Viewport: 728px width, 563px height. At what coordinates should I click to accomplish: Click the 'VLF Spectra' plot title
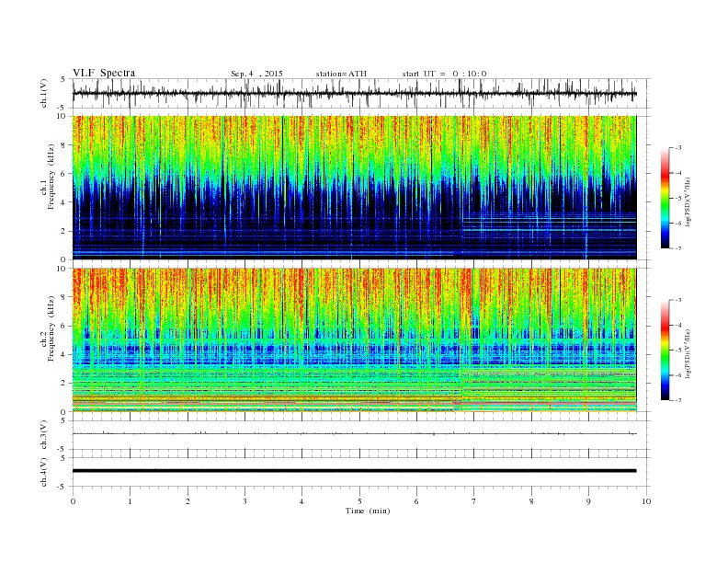pos(104,73)
